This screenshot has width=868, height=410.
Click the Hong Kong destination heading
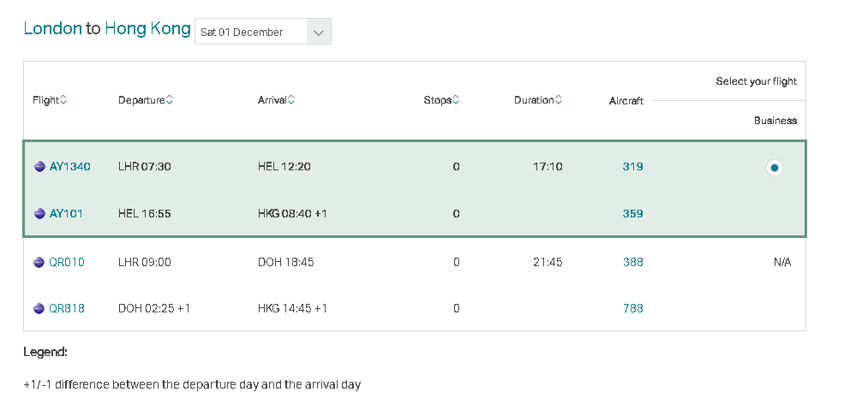coord(147,28)
